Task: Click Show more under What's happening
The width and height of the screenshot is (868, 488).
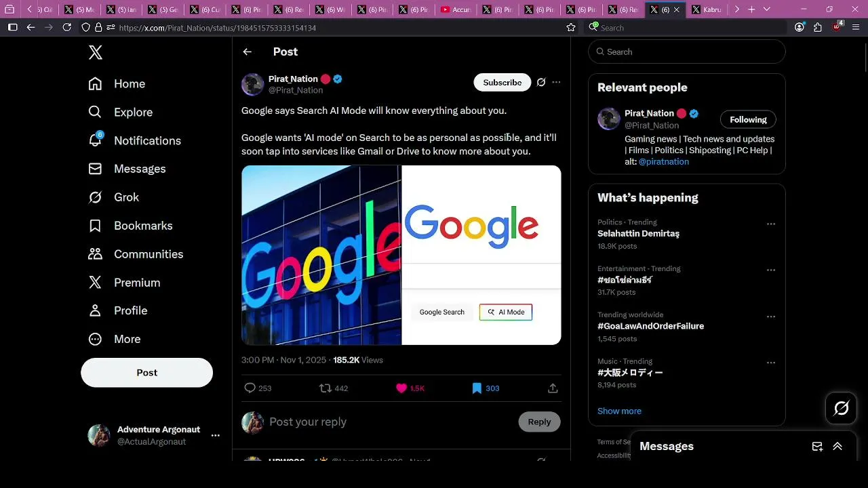Action: [619, 411]
